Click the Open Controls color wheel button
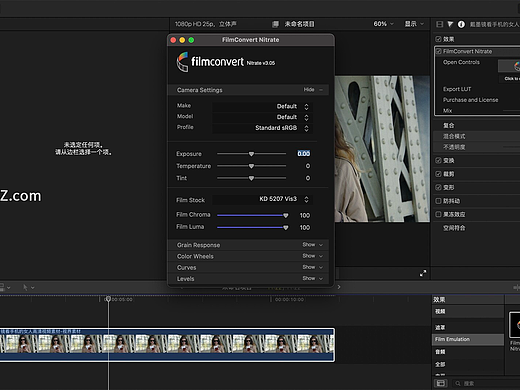 point(509,66)
